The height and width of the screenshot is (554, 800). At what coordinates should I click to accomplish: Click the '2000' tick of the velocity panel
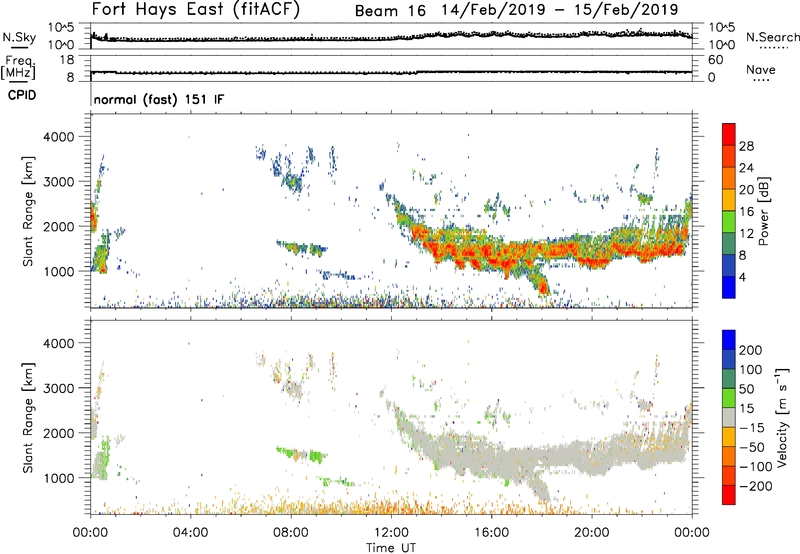(59, 433)
